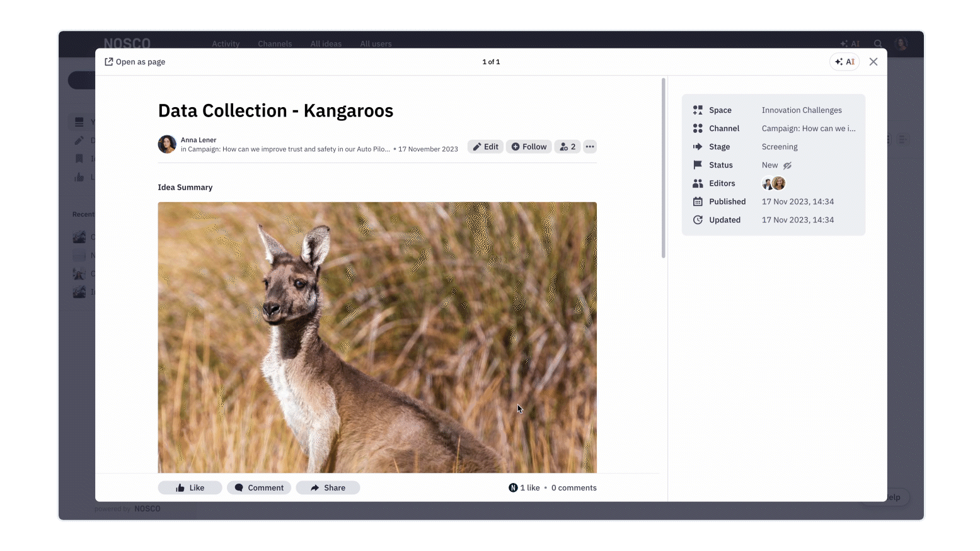Viewport: 980px width, 551px height.
Task: Click the search magnifier in background top bar
Action: click(x=878, y=43)
